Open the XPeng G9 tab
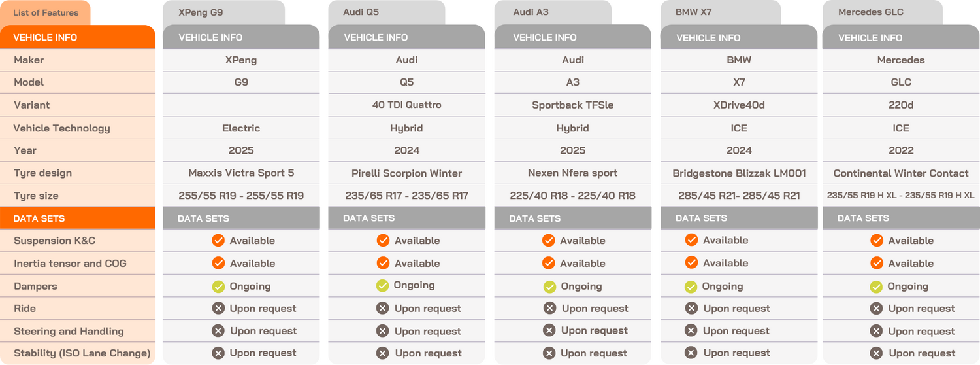This screenshot has width=980, height=365. click(x=224, y=12)
